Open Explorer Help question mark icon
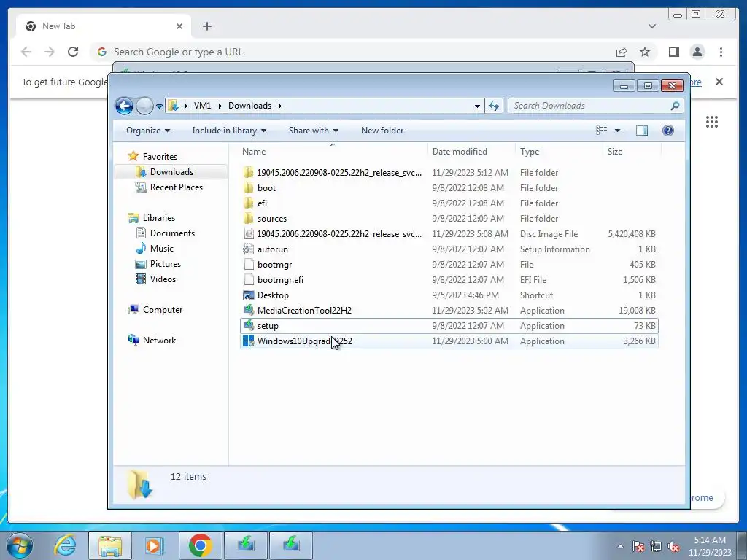The height and width of the screenshot is (560, 747). (x=668, y=131)
